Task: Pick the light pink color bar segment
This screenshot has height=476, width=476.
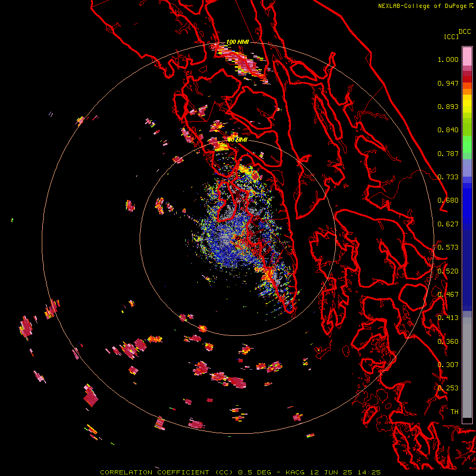Action: [x=467, y=56]
